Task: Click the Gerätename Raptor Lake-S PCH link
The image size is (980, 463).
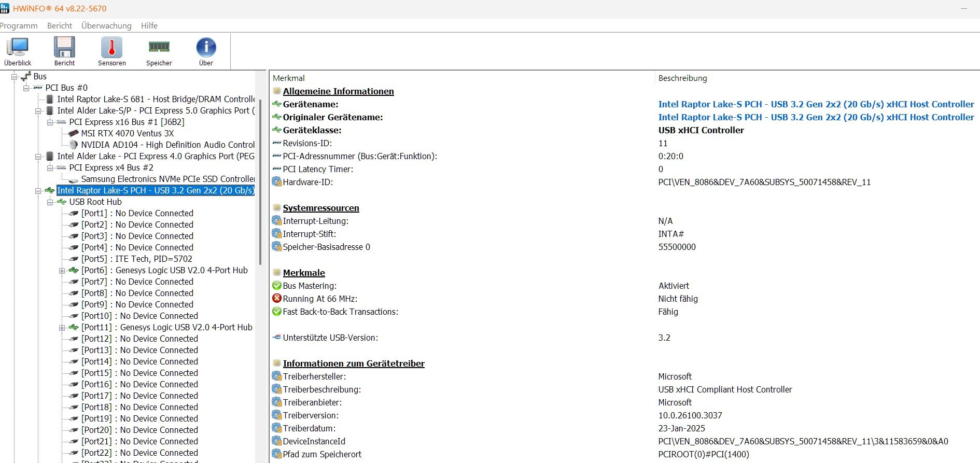Action: pos(816,104)
